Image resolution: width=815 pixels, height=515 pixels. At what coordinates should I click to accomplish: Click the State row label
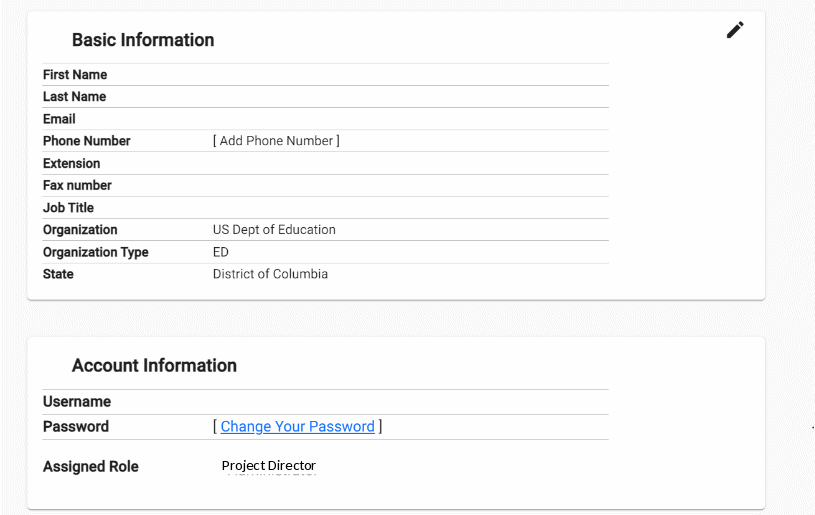(x=58, y=274)
